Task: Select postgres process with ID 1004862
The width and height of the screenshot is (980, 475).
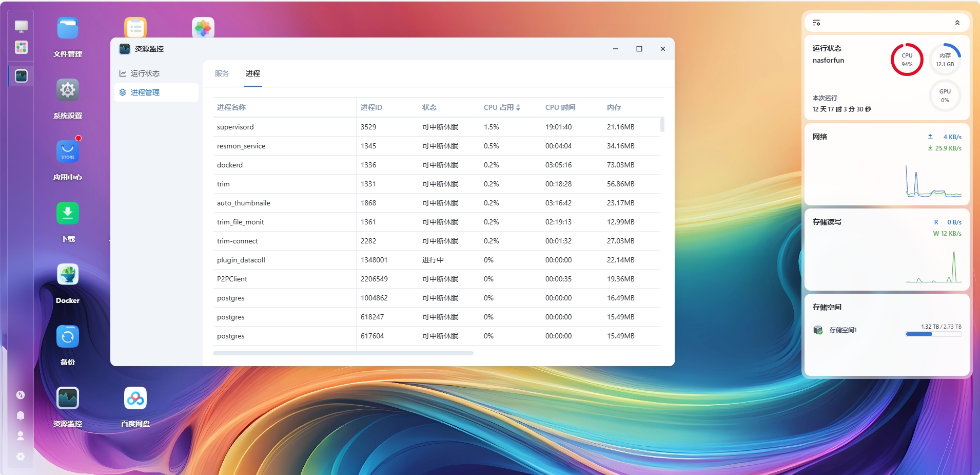Action: click(437, 298)
